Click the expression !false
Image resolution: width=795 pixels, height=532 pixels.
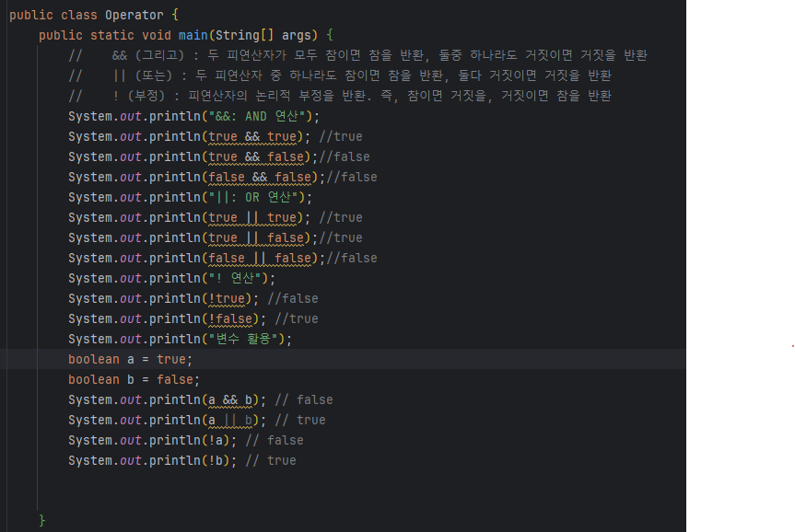(230, 319)
